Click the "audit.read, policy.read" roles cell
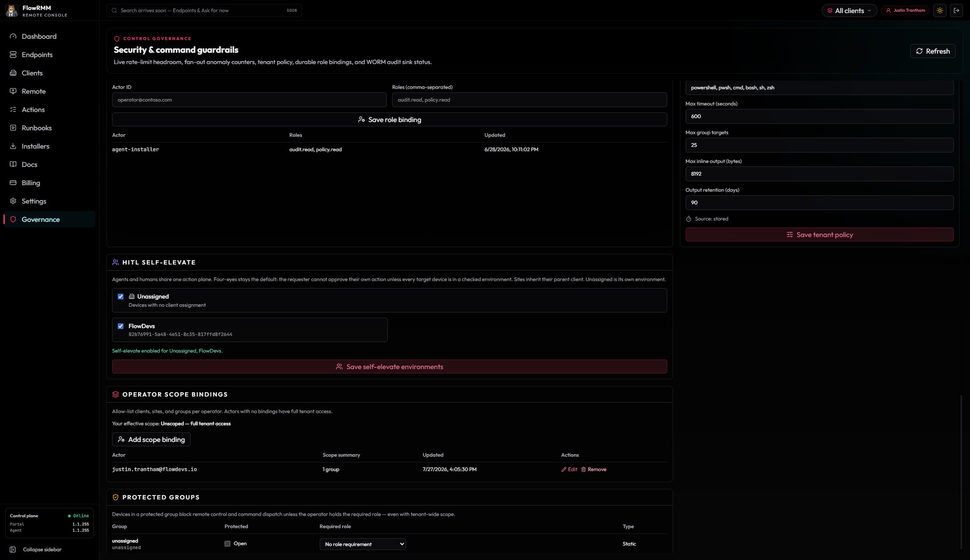The image size is (970, 560). coord(315,149)
